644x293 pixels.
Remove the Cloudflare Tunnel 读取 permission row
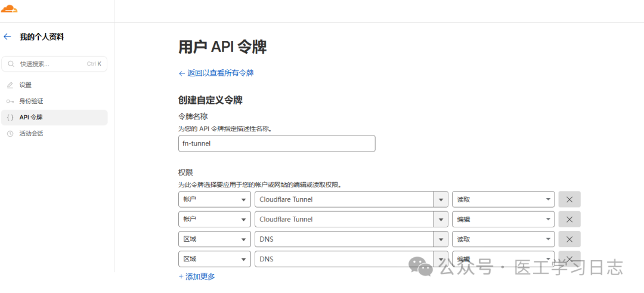coord(569,199)
